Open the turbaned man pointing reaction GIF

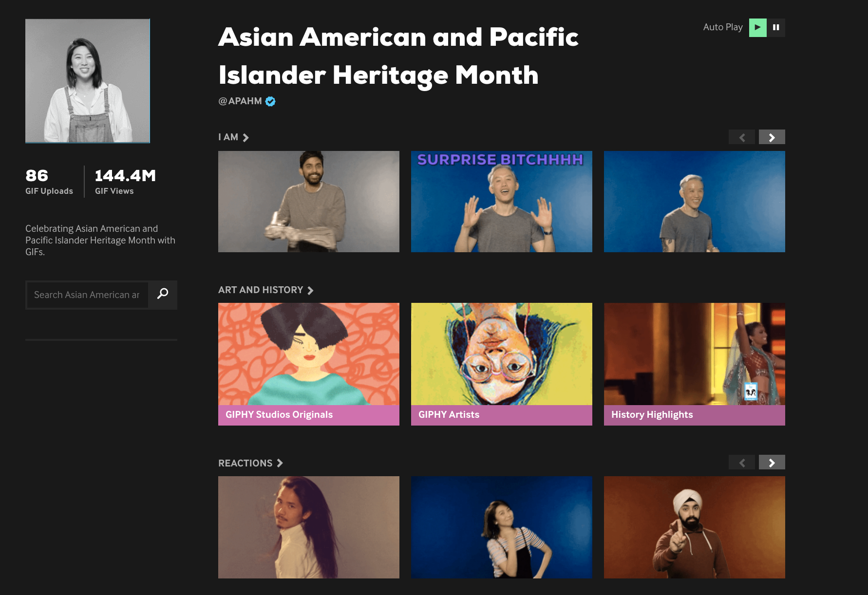coord(695,527)
